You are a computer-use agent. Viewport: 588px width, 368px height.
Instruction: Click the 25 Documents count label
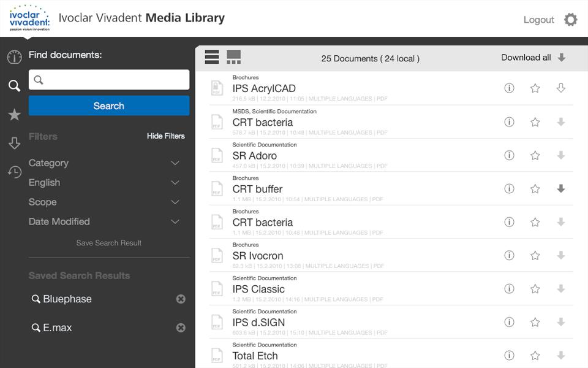click(371, 59)
